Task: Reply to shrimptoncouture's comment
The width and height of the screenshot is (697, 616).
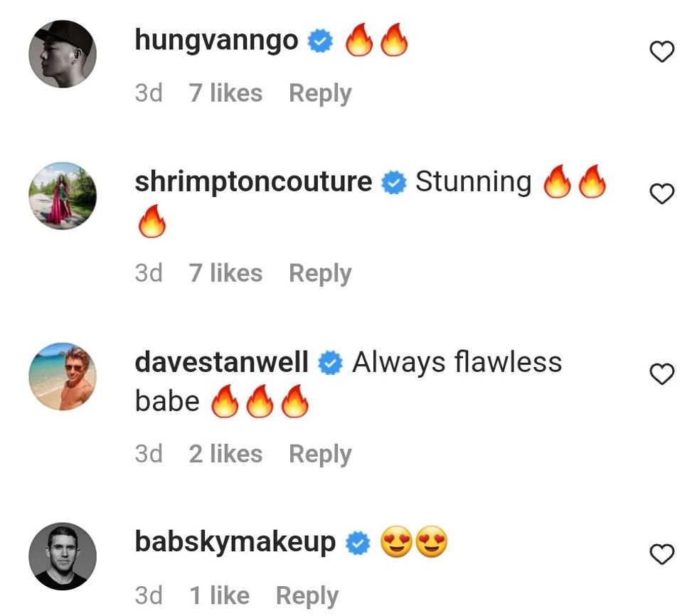Action: 320,273
